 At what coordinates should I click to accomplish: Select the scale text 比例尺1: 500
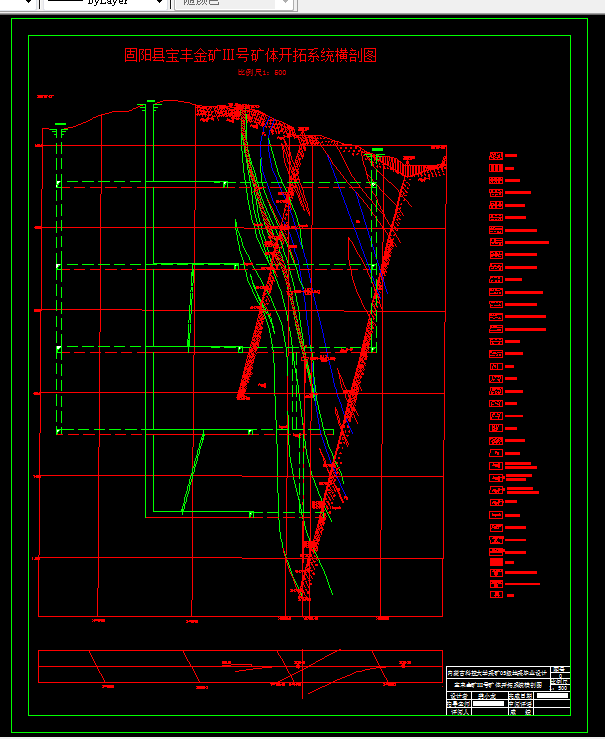click(x=262, y=73)
